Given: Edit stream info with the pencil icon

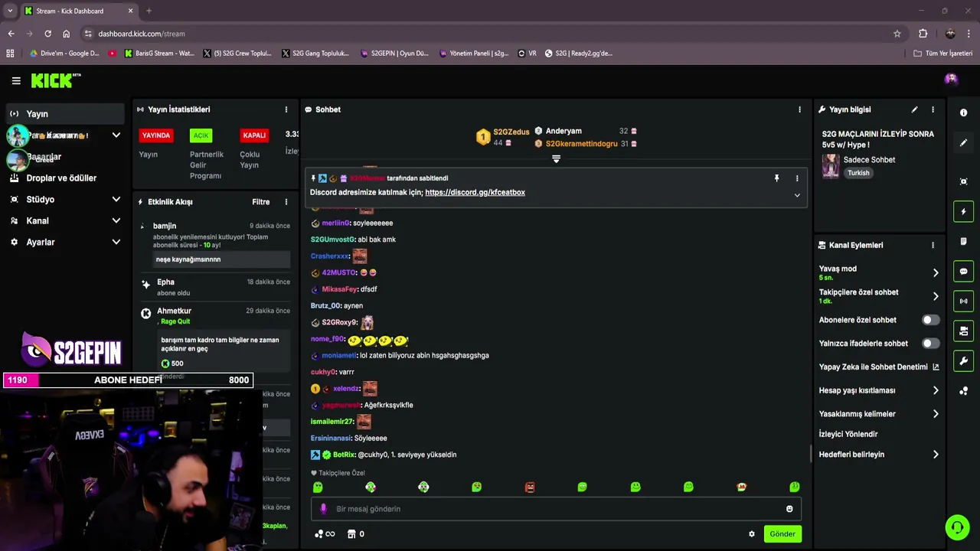Looking at the screenshot, I should click(914, 109).
